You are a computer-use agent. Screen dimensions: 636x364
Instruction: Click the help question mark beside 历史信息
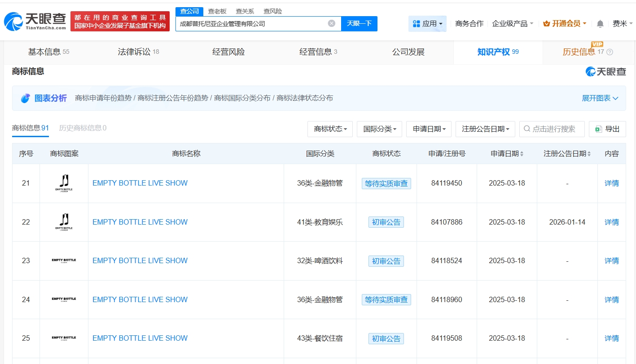coord(609,52)
